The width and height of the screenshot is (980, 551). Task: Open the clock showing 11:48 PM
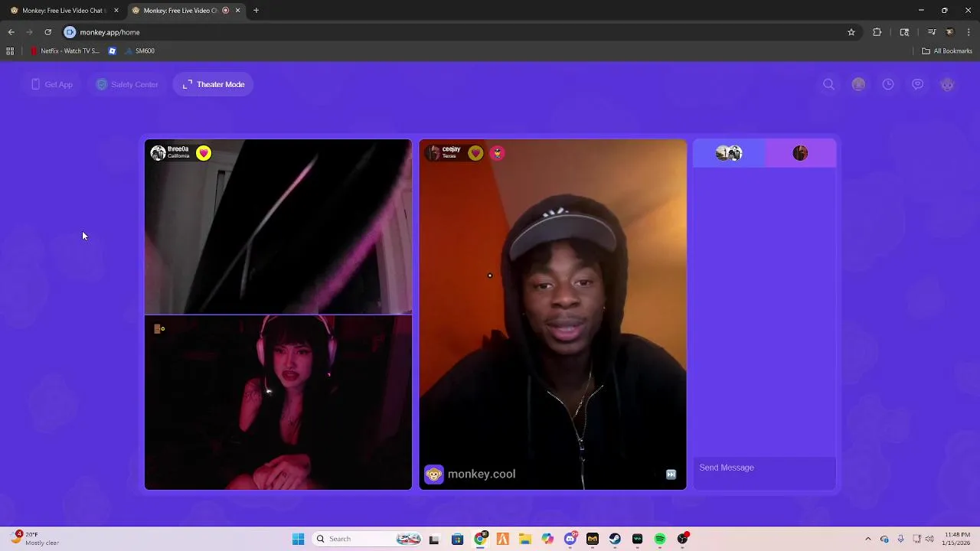[957, 539]
